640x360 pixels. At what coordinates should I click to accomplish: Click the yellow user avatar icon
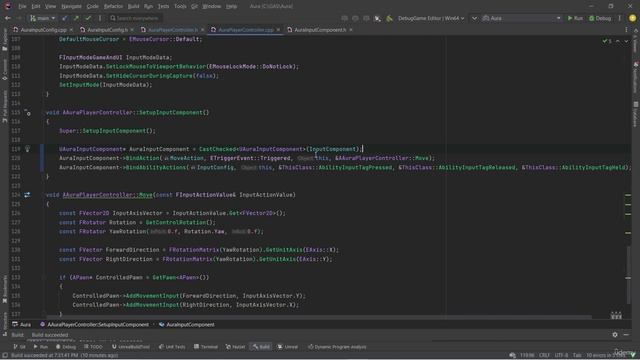(x=632, y=18)
